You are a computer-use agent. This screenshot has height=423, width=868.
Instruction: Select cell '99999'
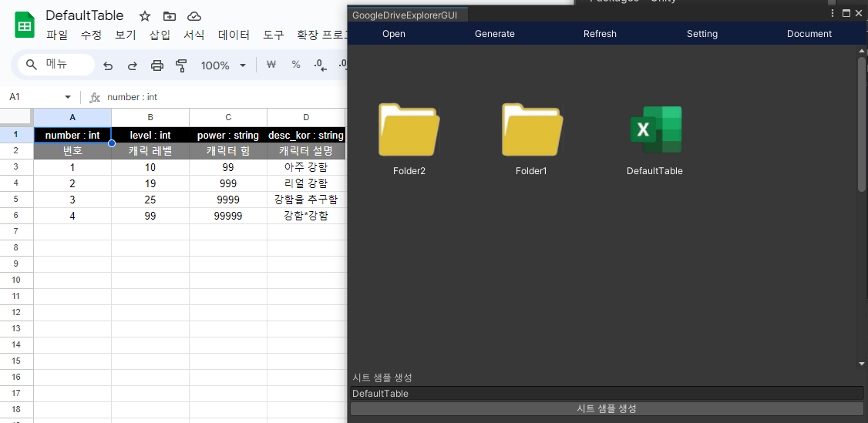[228, 216]
